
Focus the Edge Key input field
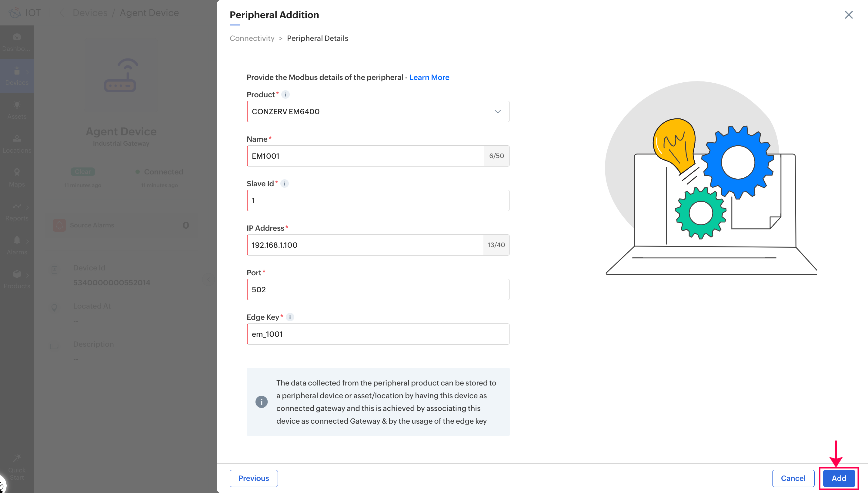coord(378,334)
